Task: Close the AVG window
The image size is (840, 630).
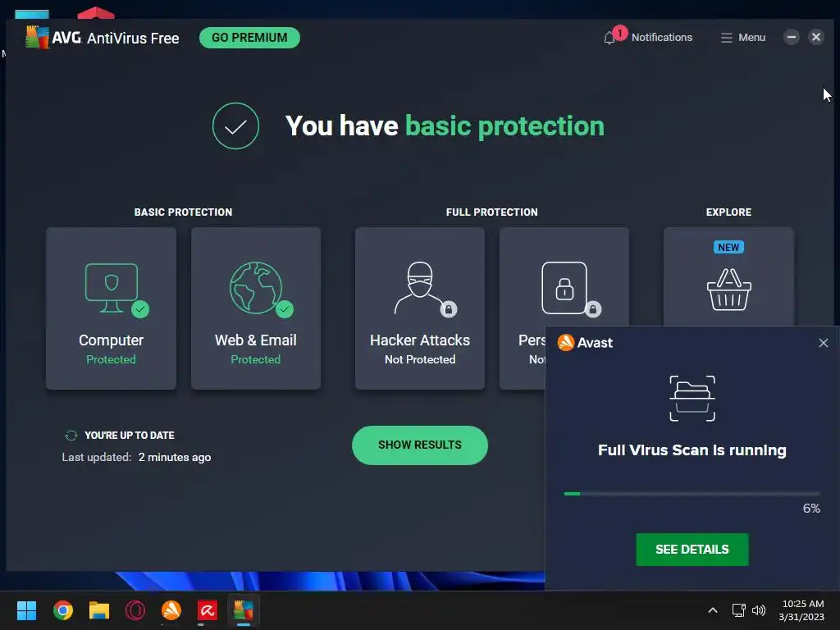Action: coord(816,37)
